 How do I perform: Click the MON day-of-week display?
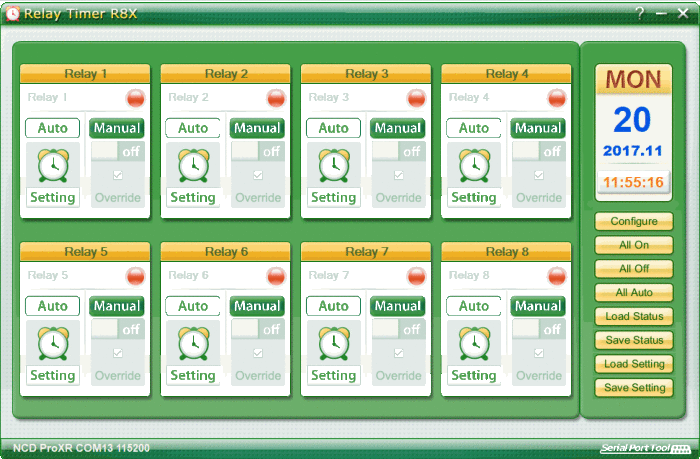coord(633,79)
